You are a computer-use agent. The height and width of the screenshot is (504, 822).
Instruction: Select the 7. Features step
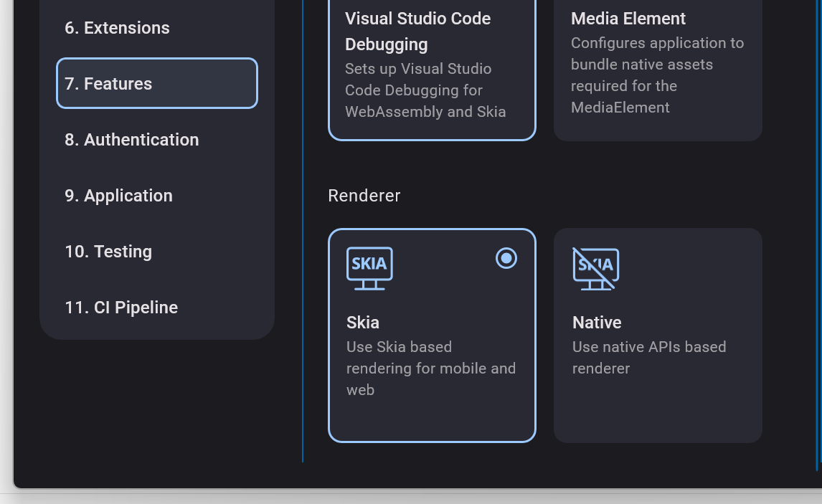(157, 83)
